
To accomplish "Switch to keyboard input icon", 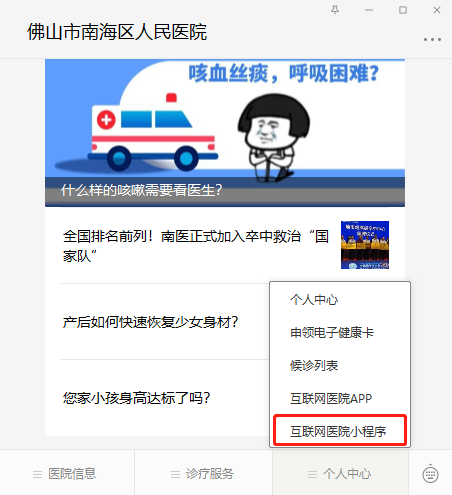I will (x=430, y=474).
